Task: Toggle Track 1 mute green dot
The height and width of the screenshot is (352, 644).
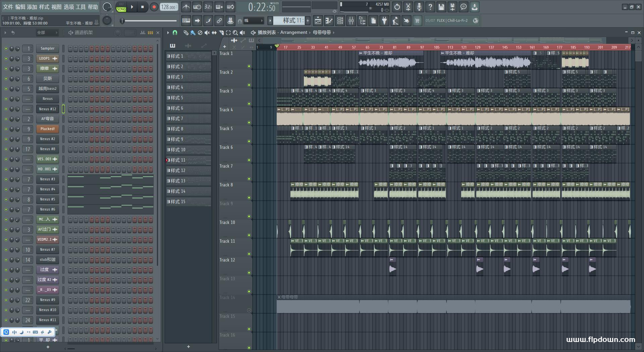Action: click(249, 66)
